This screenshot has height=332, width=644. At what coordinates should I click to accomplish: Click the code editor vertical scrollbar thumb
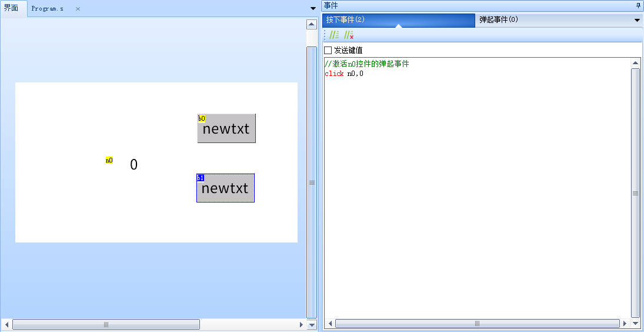635,192
